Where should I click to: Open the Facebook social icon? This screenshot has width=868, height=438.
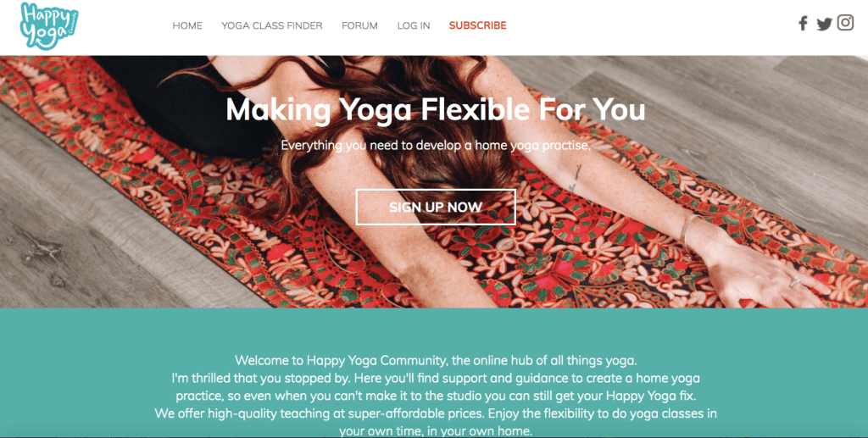click(x=803, y=23)
